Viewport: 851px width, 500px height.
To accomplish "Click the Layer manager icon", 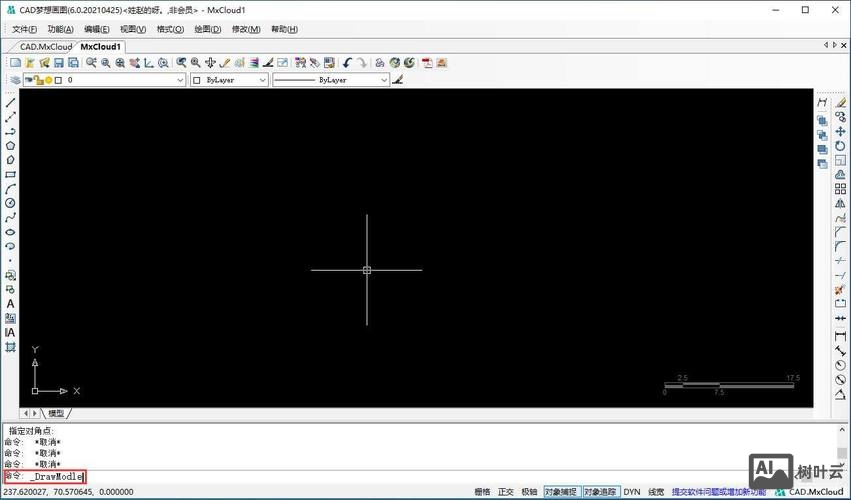I will (x=15, y=80).
